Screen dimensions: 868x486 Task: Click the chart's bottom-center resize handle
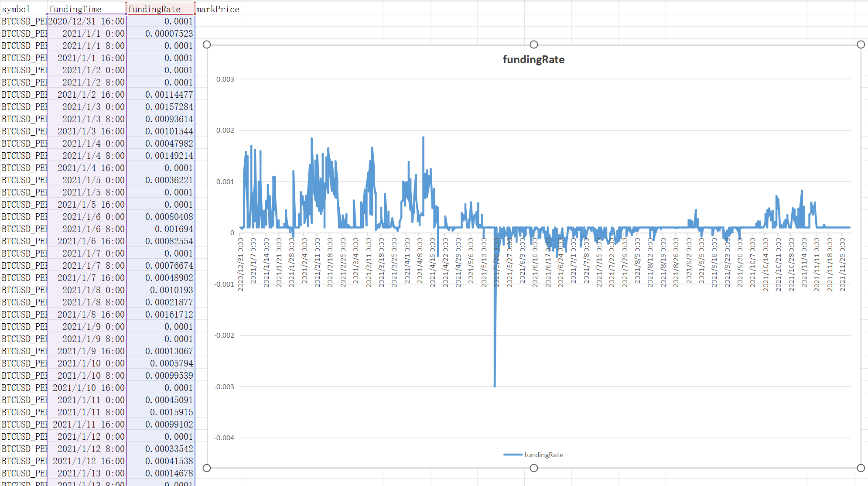[x=533, y=468]
